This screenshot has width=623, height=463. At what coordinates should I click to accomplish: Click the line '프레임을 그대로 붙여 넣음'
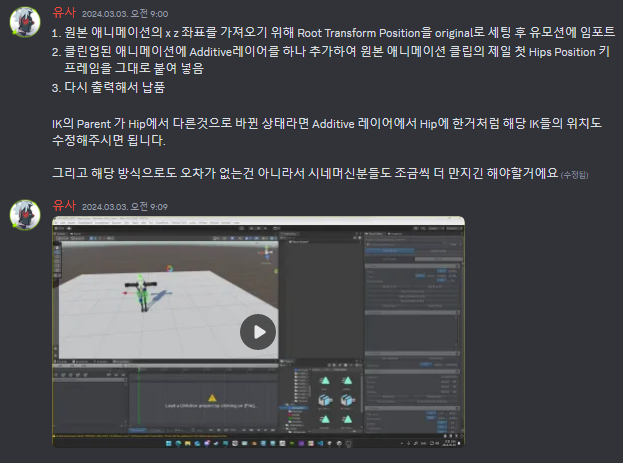134,68
